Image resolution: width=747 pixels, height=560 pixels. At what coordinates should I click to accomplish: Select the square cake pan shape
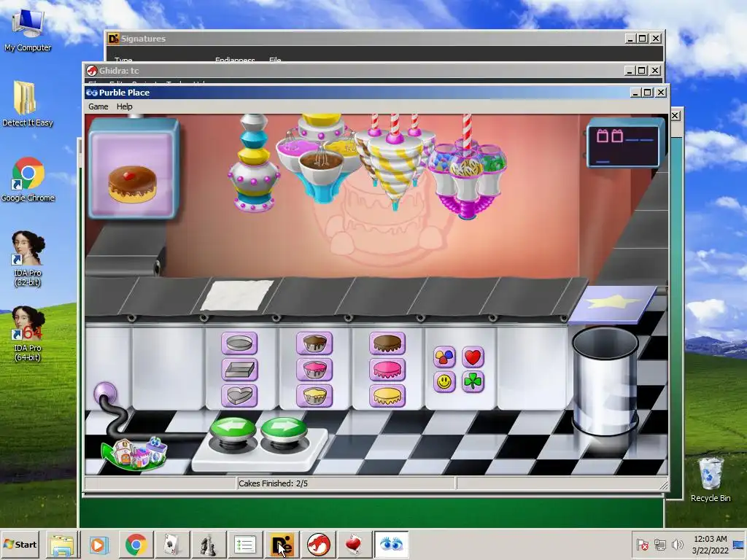pyautogui.click(x=239, y=370)
